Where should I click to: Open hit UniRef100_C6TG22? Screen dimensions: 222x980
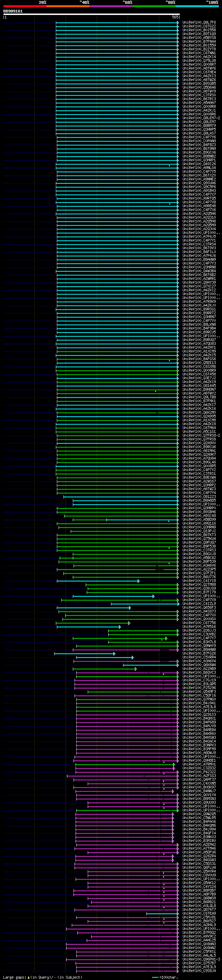coord(199,26)
